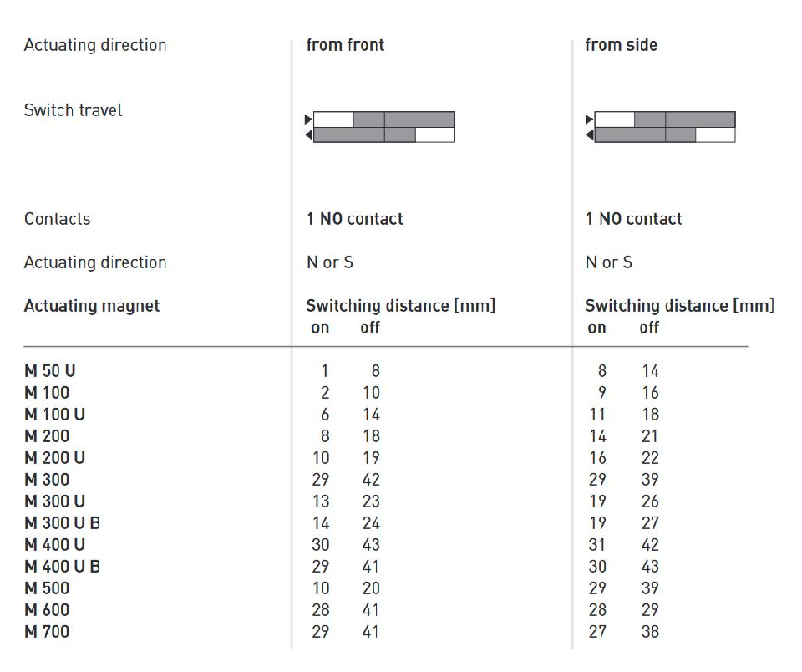Screen dimensions: 802x672
Task: Click left-pointing arrow of side switch travel
Action: point(589,135)
